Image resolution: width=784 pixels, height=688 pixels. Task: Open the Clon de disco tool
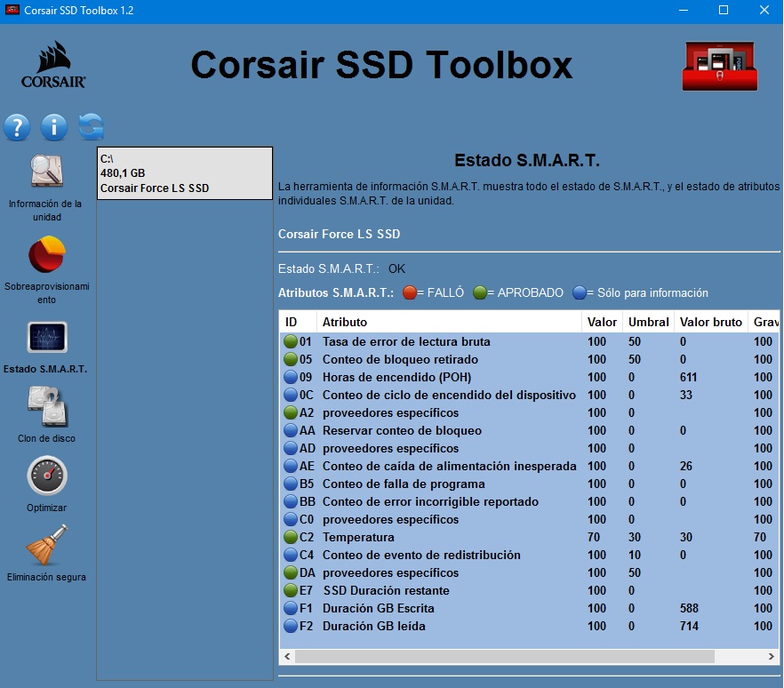(46, 407)
